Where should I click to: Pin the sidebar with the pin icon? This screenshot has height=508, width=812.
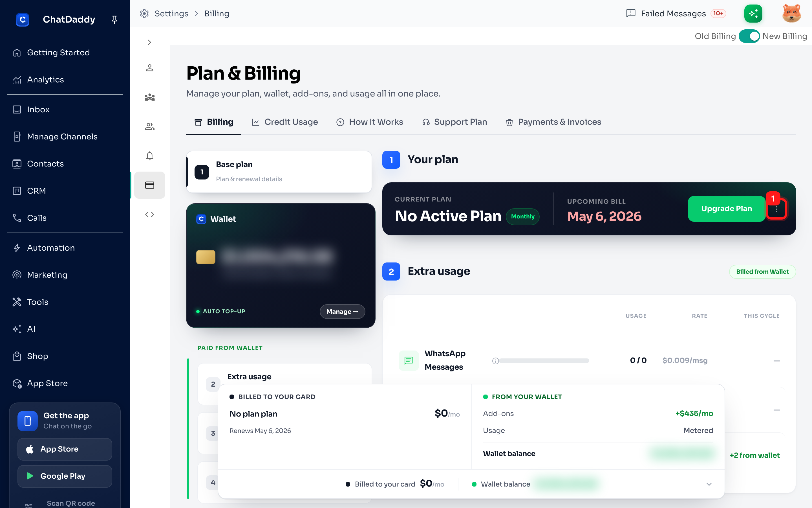pos(114,19)
